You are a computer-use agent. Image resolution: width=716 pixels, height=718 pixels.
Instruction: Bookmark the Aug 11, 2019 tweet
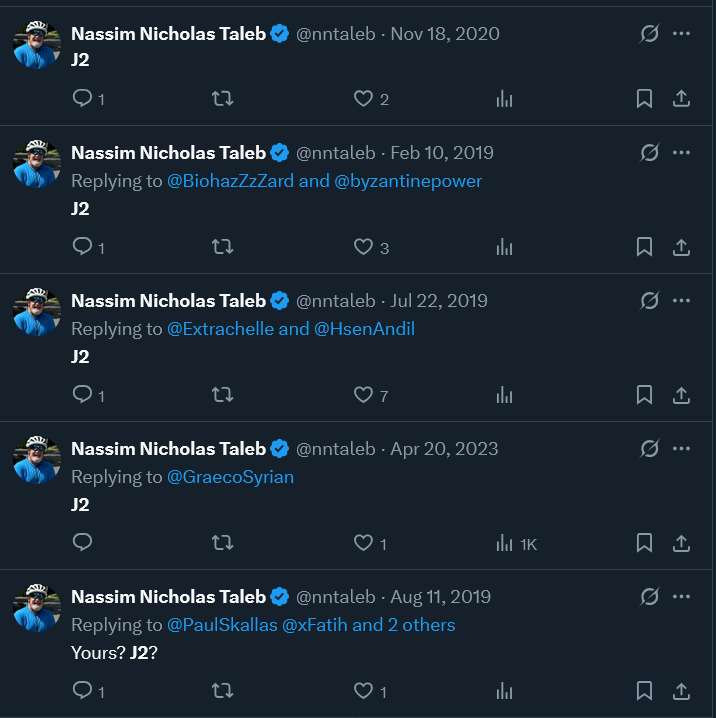tap(645, 690)
